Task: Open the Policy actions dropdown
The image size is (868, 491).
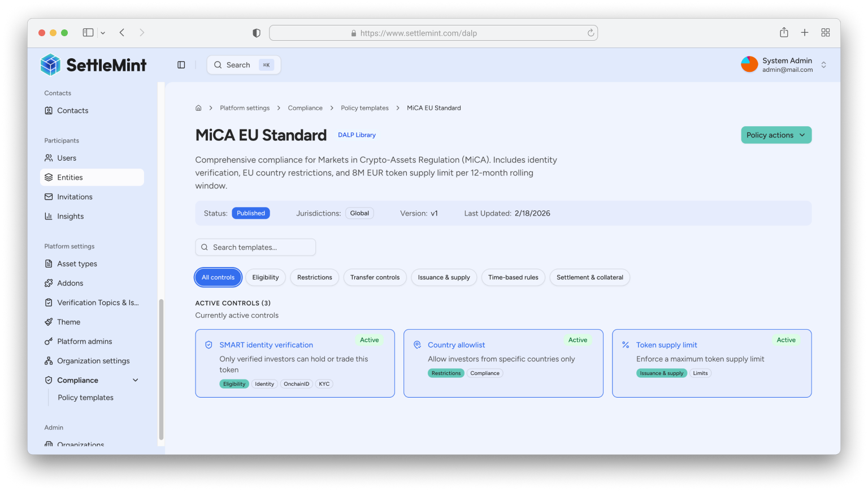Action: click(776, 135)
